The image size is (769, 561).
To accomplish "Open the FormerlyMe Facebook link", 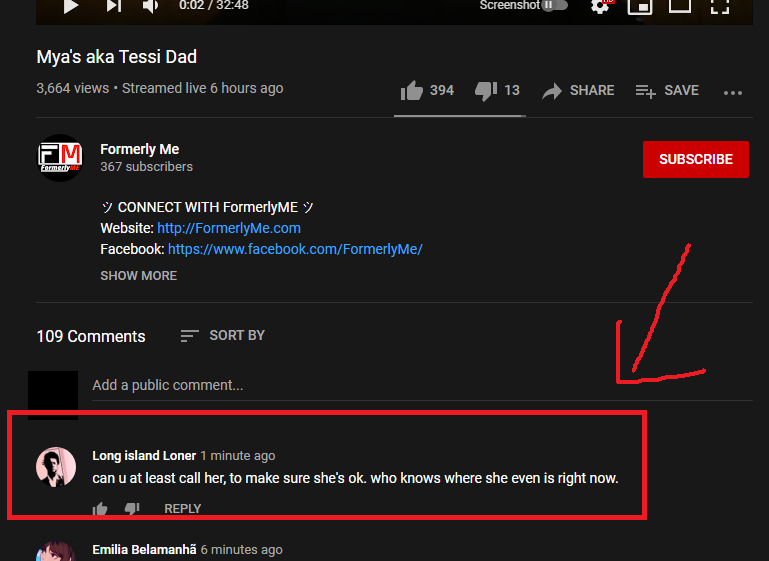I will [295, 249].
